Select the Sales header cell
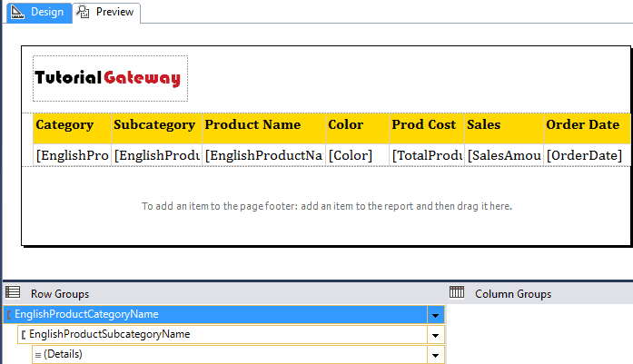 (504, 128)
